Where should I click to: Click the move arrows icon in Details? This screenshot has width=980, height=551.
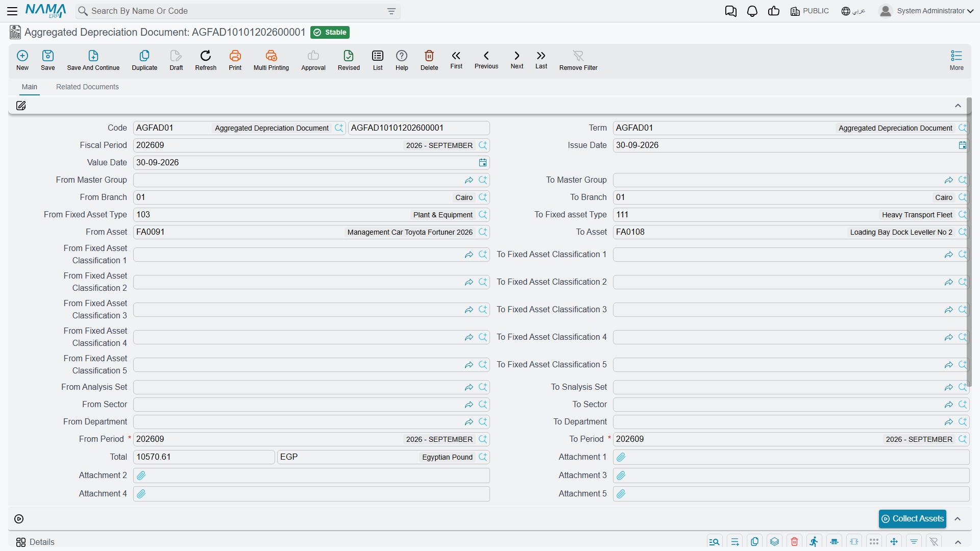(x=894, y=542)
